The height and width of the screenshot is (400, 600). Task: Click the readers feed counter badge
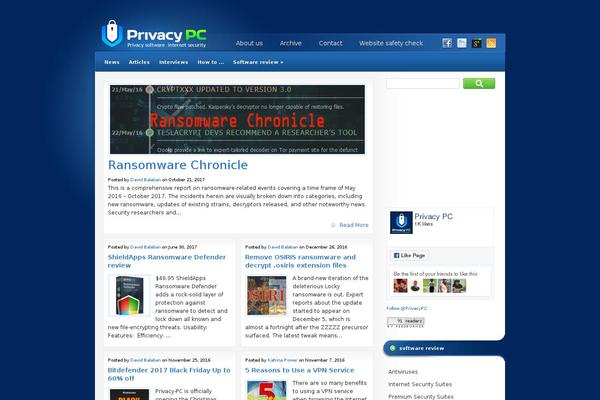point(406,322)
